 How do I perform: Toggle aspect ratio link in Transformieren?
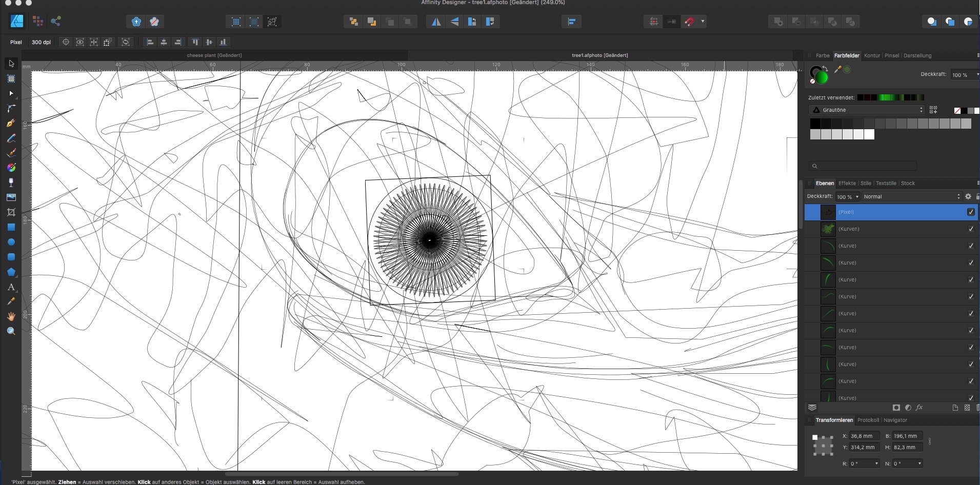click(x=929, y=441)
